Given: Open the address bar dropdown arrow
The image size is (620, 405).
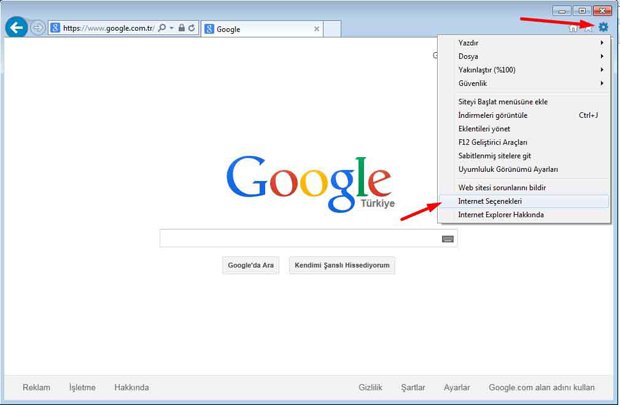Looking at the screenshot, I should pos(172,28).
